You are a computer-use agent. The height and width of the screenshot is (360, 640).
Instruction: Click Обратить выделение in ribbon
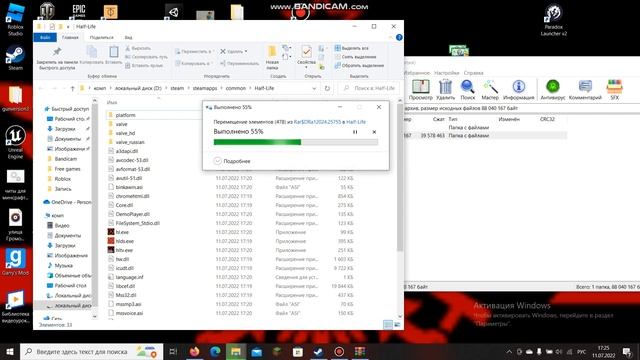(x=359, y=65)
